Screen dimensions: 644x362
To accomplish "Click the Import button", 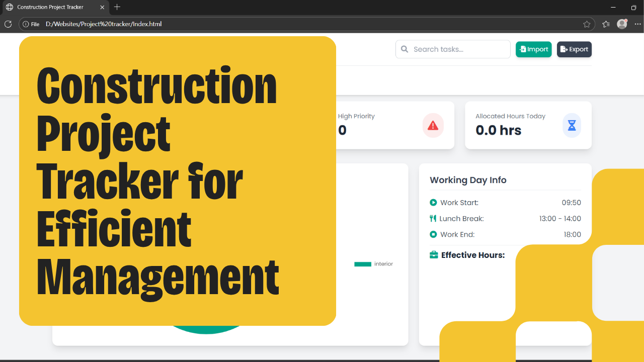I will (533, 49).
